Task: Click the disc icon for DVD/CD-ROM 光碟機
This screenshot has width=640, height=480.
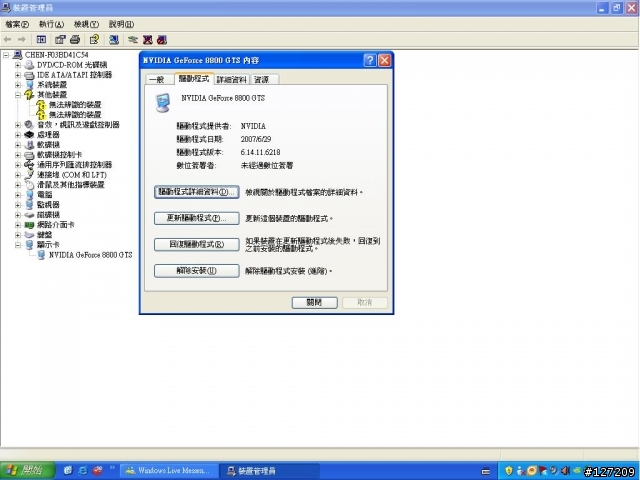Action: point(29,65)
